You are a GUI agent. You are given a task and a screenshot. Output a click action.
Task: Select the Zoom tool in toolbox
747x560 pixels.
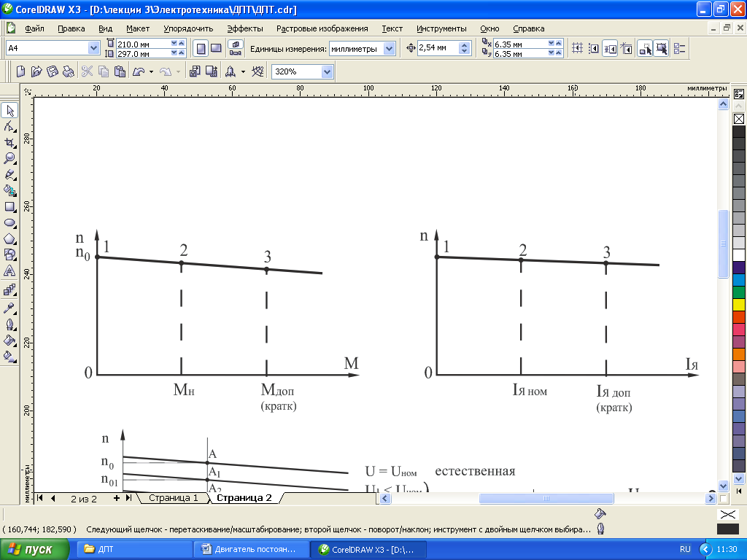coord(9,158)
